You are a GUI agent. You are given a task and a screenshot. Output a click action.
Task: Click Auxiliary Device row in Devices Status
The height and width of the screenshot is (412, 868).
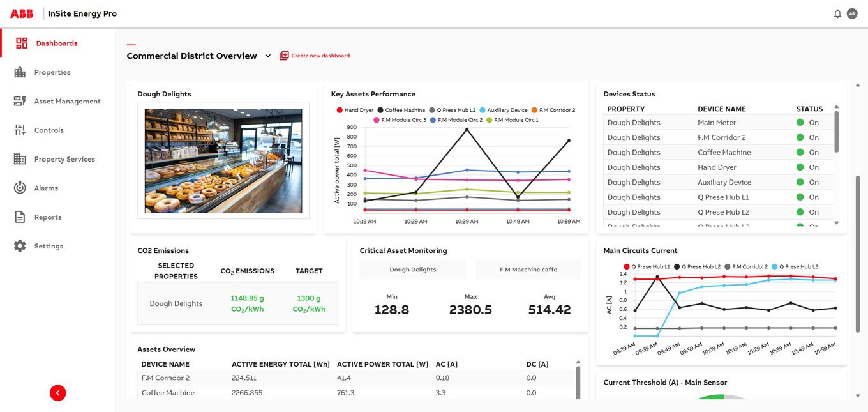tap(718, 182)
